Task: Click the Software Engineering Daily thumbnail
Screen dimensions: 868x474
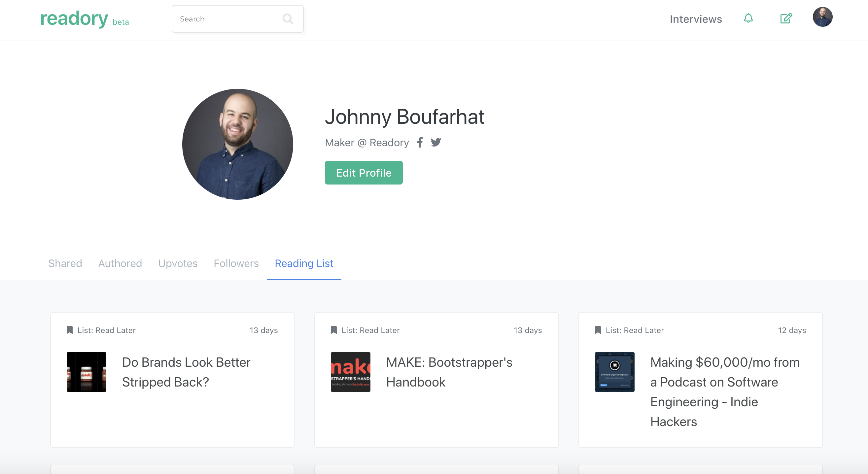Action: (615, 372)
